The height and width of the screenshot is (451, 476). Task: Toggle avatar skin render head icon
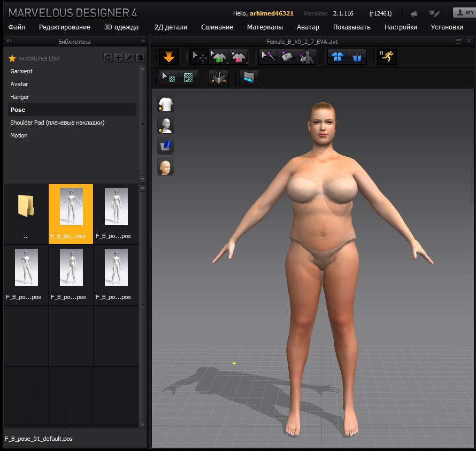point(166,167)
